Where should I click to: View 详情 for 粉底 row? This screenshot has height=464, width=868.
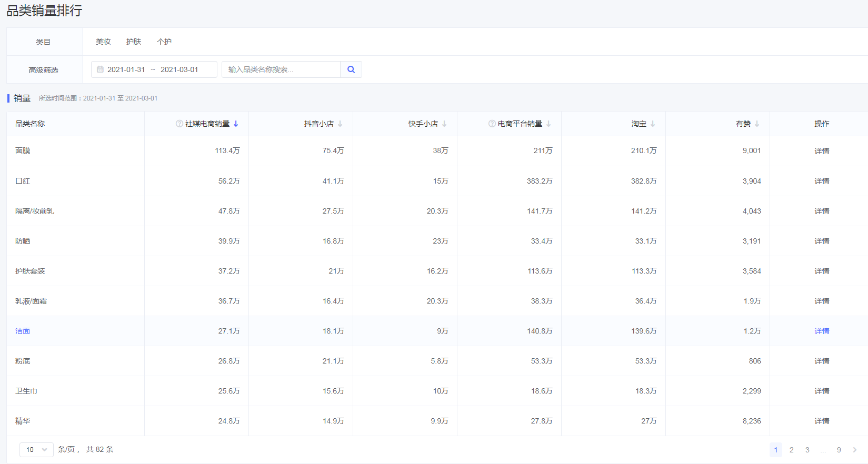tap(822, 361)
